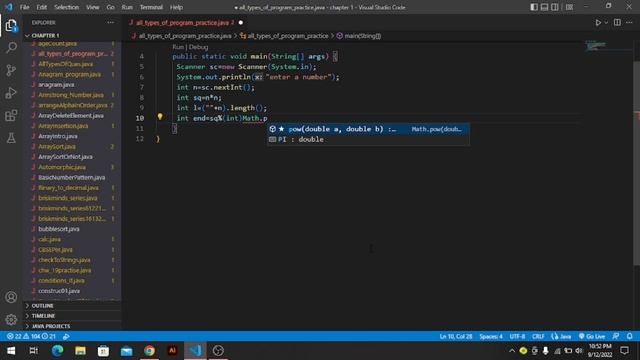This screenshot has width=640, height=360.
Task: Open the Help menu
Action: point(176,7)
